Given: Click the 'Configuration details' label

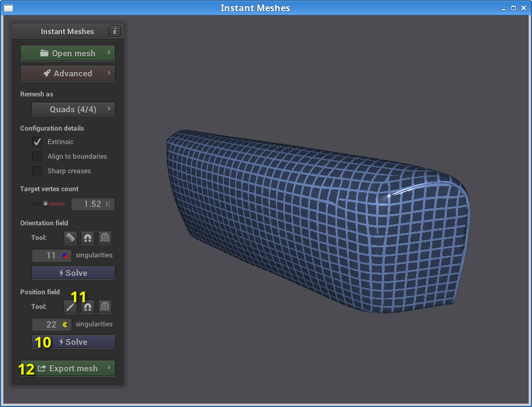Looking at the screenshot, I should pos(52,128).
